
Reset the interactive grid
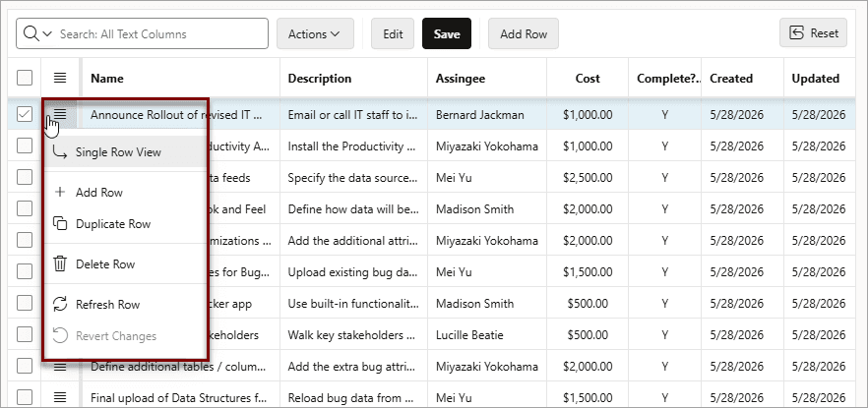pos(813,33)
